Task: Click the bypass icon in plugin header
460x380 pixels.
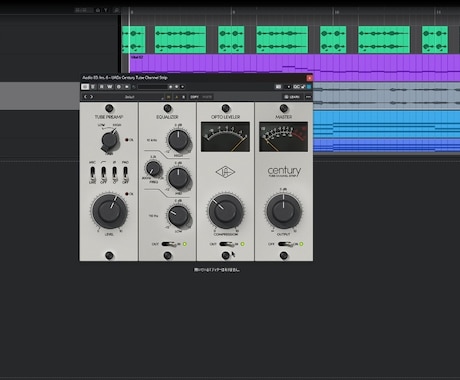Action: pyautogui.click(x=93, y=87)
